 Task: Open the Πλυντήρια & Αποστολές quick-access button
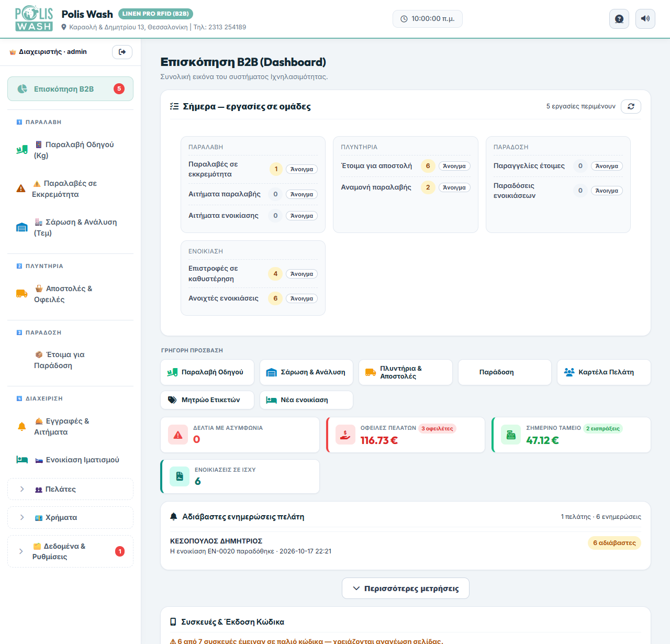406,372
